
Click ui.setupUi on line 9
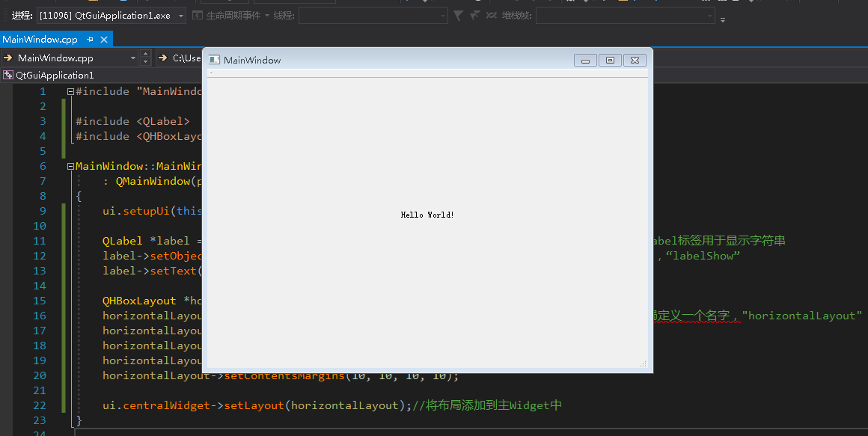point(135,211)
